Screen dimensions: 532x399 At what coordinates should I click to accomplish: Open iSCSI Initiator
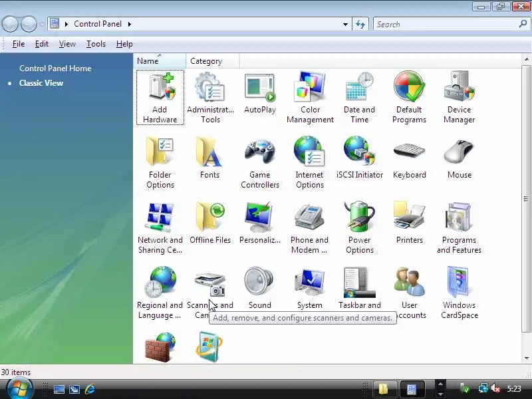pyautogui.click(x=360, y=158)
